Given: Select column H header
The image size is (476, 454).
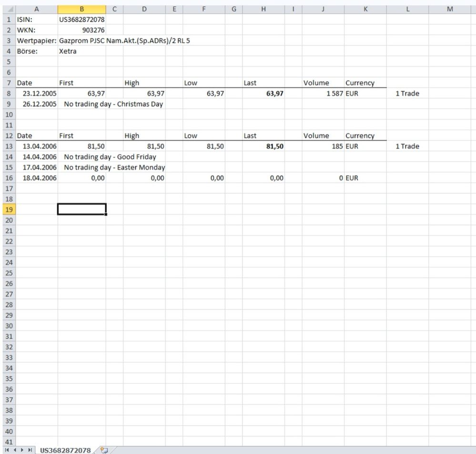Looking at the screenshot, I should coord(263,9).
